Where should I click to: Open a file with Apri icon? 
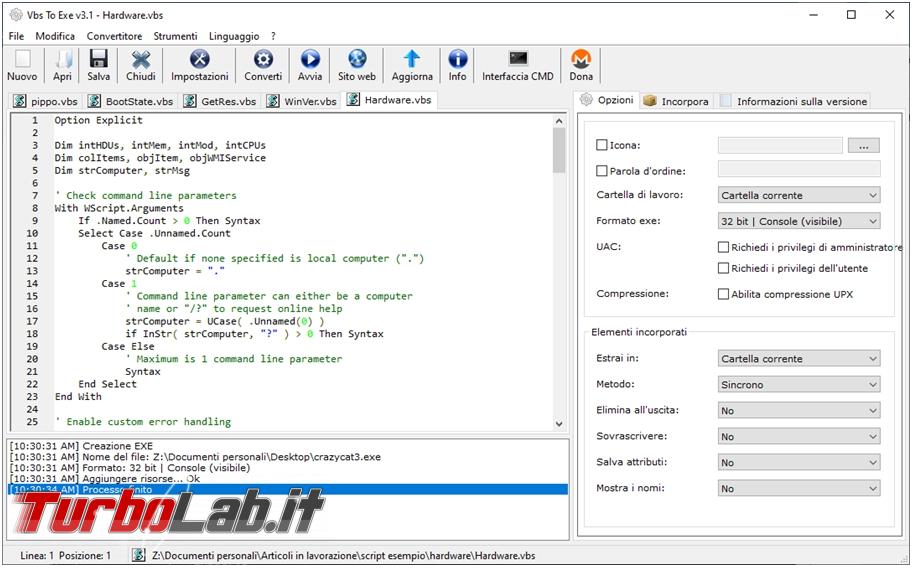click(x=62, y=59)
